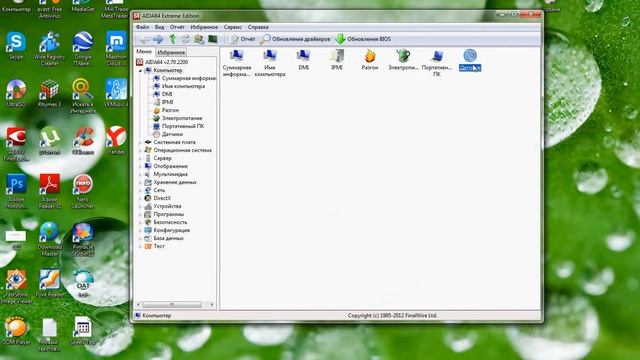The width and height of the screenshot is (640, 360).
Task: Select the Maxthon Cloud desktop shortcut
Action: [116, 49]
